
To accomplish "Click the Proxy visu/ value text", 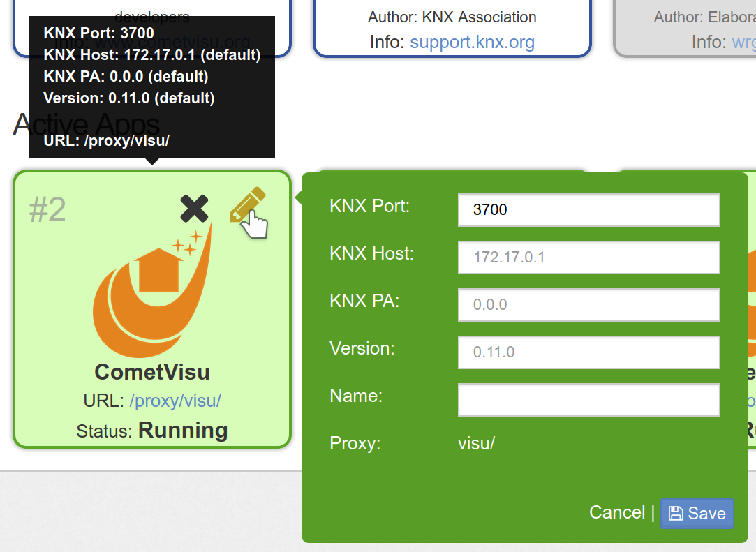I will (x=476, y=443).
